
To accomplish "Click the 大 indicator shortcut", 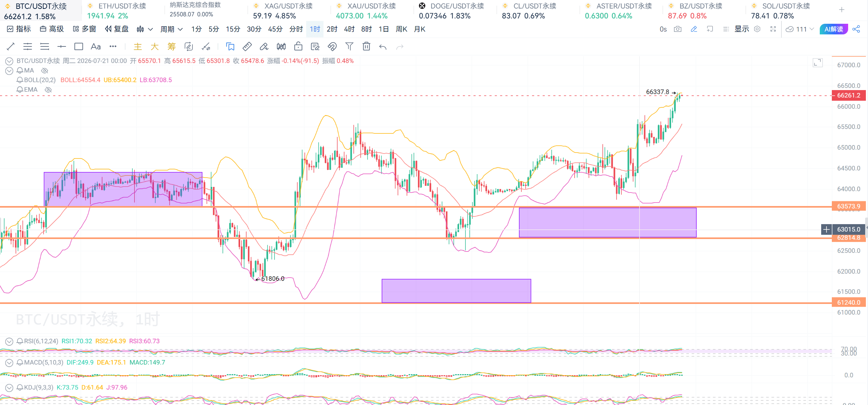I will click(155, 46).
